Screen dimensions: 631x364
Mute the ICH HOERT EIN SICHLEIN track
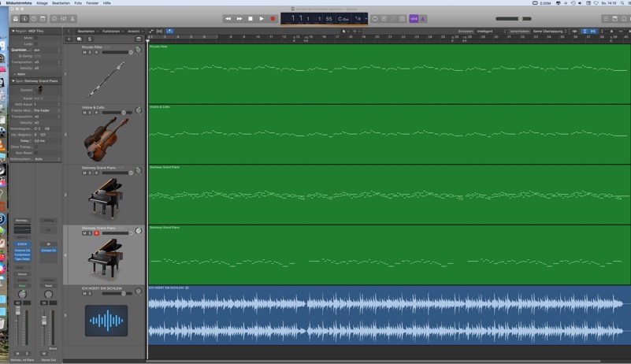(84, 294)
